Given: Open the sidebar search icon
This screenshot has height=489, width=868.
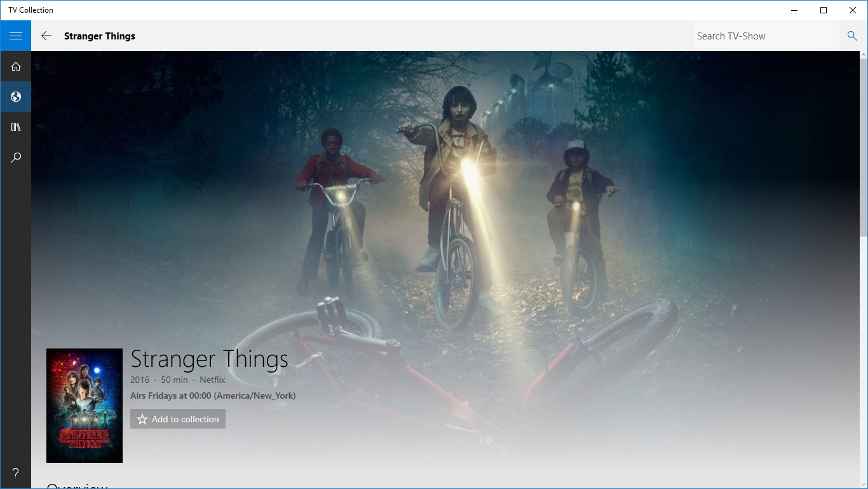Looking at the screenshot, I should point(15,158).
